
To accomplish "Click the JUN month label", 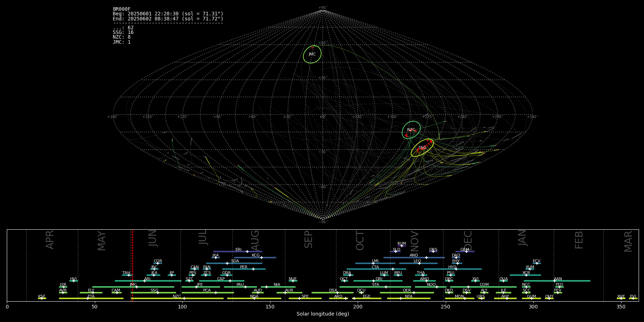I will point(153,238).
